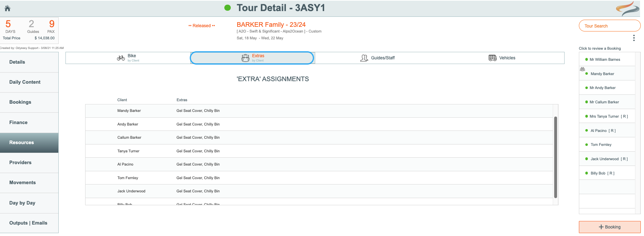The image size is (644, 236).
Task: Click the BARKER Family - 23/24 title
Action: pyautogui.click(x=271, y=25)
